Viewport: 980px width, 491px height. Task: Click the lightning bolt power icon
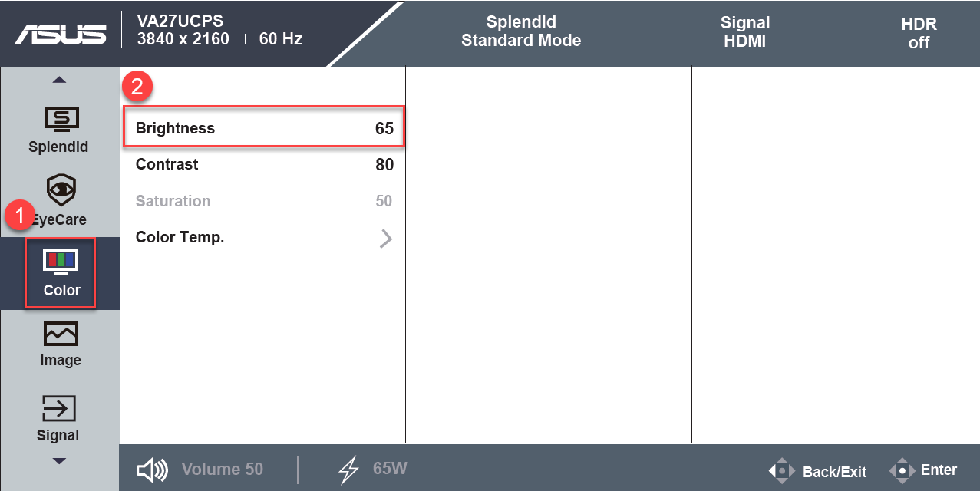click(348, 470)
